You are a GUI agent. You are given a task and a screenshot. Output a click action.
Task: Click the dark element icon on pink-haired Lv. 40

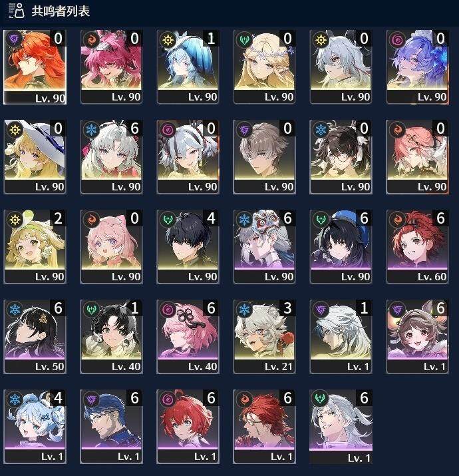pos(168,310)
